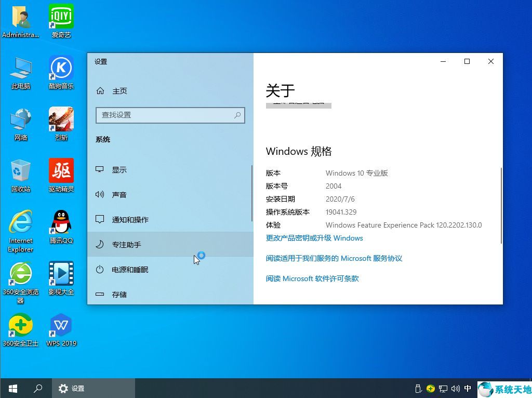Open 360安全浏览器 desktop shortcut
Image resolution: width=532 pixels, height=398 pixels.
(x=21, y=283)
